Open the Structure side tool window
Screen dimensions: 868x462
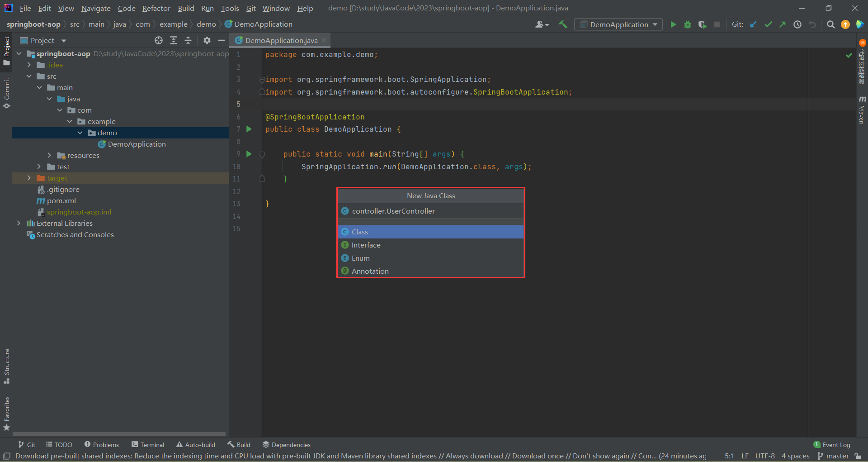(x=6, y=366)
